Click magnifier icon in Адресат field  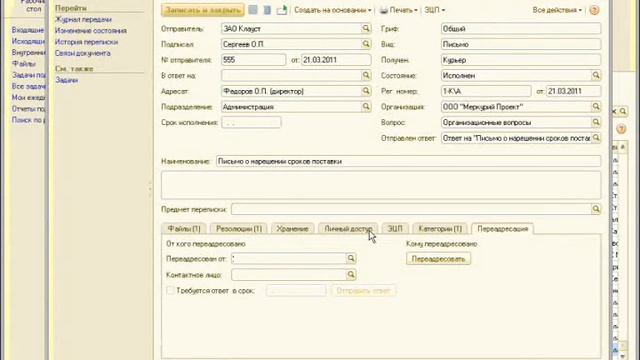(366, 91)
